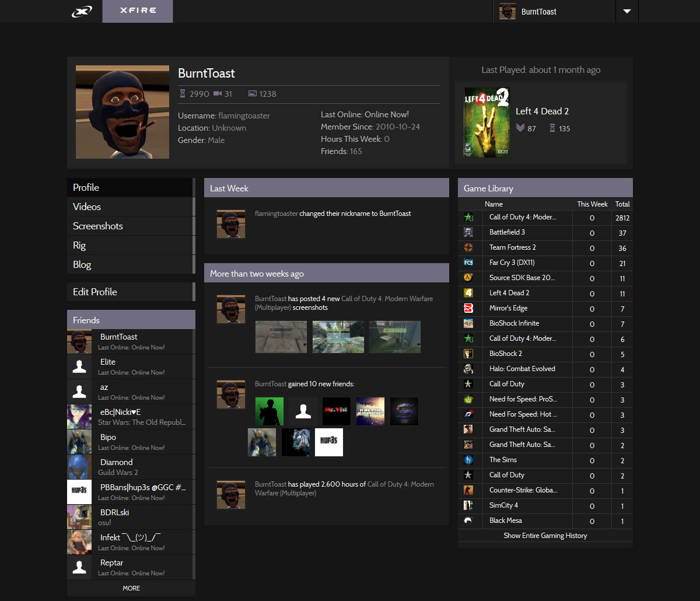The image size is (700, 601).
Task: Click the Source SDK Base game icon
Action: tap(468, 278)
